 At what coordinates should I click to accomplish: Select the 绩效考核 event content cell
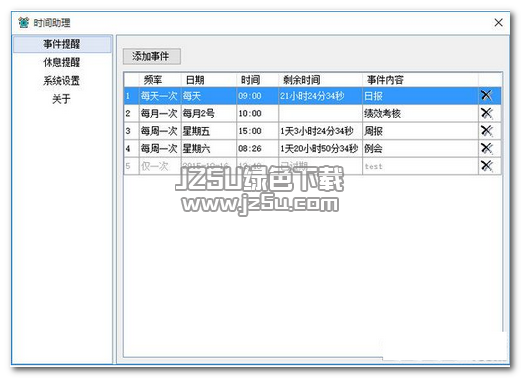(420, 113)
